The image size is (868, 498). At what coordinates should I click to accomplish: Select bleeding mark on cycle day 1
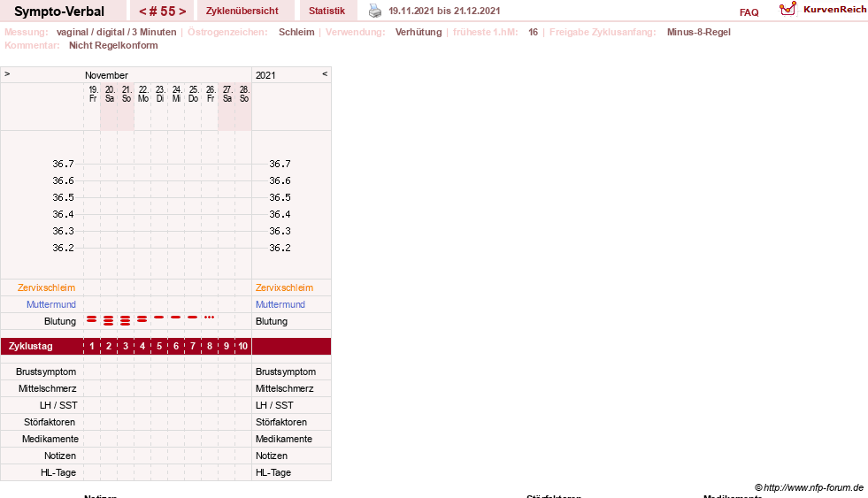[92, 319]
